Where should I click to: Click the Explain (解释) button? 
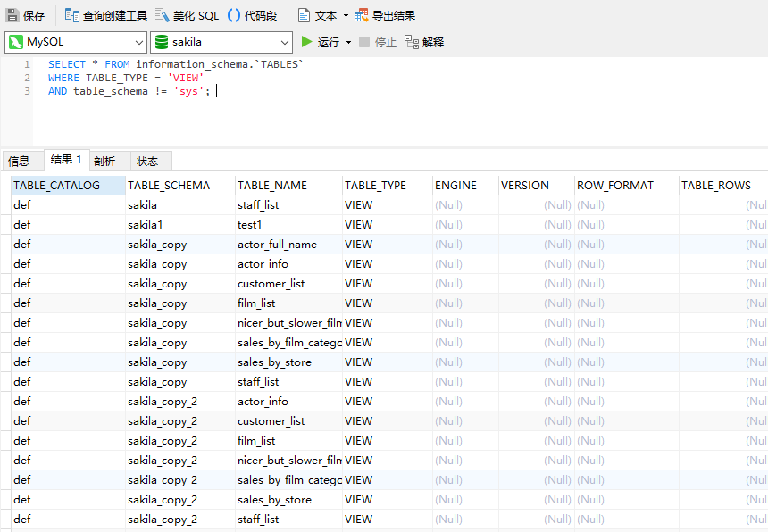[424, 42]
